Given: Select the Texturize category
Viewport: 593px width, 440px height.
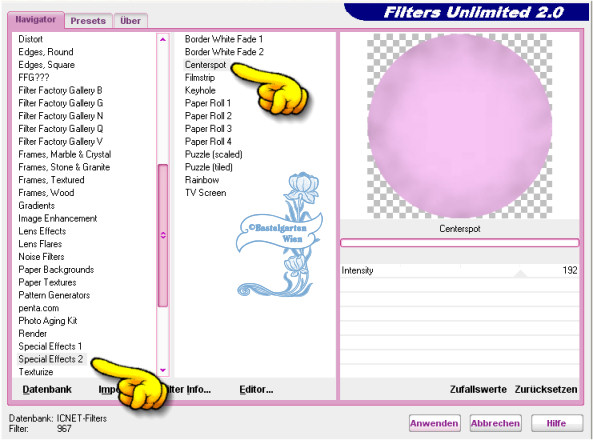Looking at the screenshot, I should 36,372.
